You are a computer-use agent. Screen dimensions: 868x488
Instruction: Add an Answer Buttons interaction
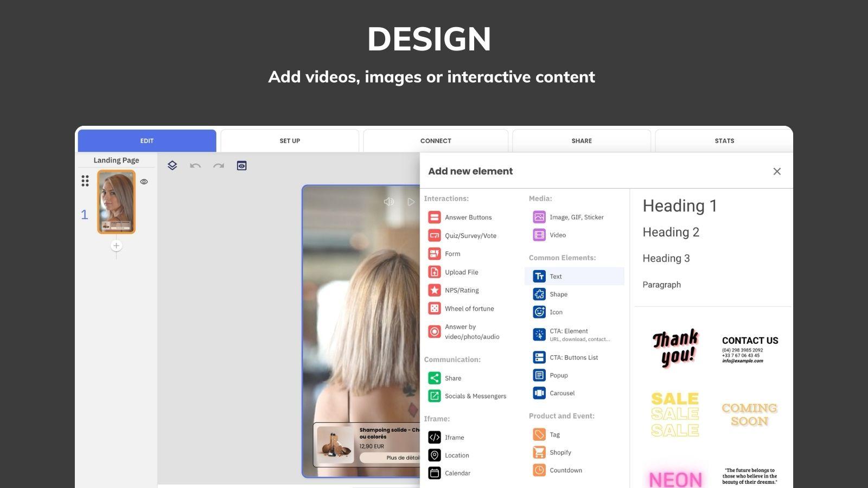[468, 217]
